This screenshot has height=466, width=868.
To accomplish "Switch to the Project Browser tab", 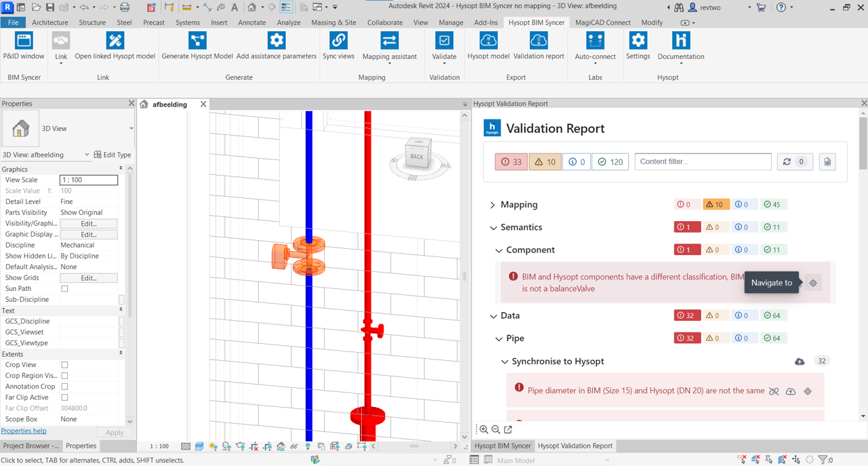I will pyautogui.click(x=30, y=446).
